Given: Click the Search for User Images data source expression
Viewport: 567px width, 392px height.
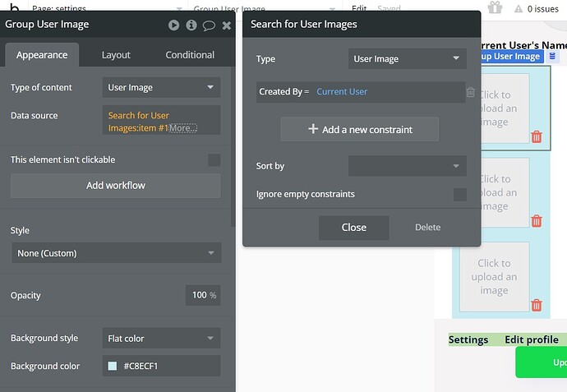Looking at the screenshot, I should point(139,122).
